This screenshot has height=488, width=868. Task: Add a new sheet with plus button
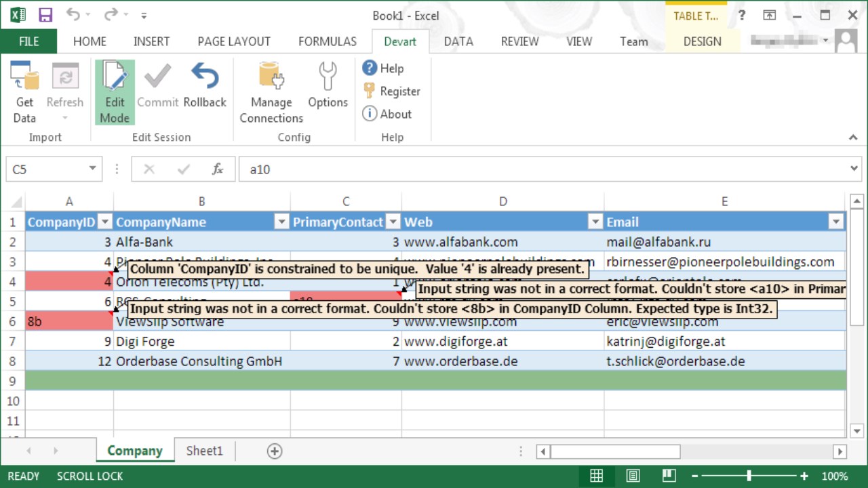(x=275, y=451)
